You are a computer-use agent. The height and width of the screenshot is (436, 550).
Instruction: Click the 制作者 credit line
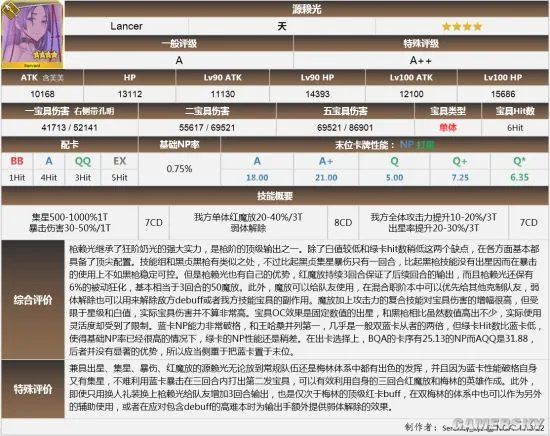pos(474,428)
